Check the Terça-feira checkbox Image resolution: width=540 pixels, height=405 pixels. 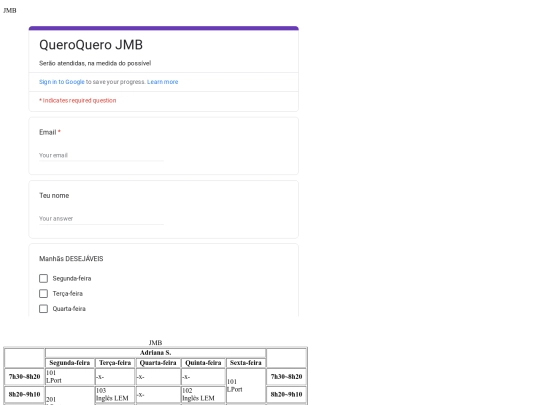[43, 293]
